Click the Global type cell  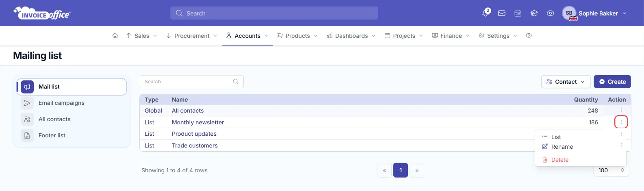[x=153, y=111]
